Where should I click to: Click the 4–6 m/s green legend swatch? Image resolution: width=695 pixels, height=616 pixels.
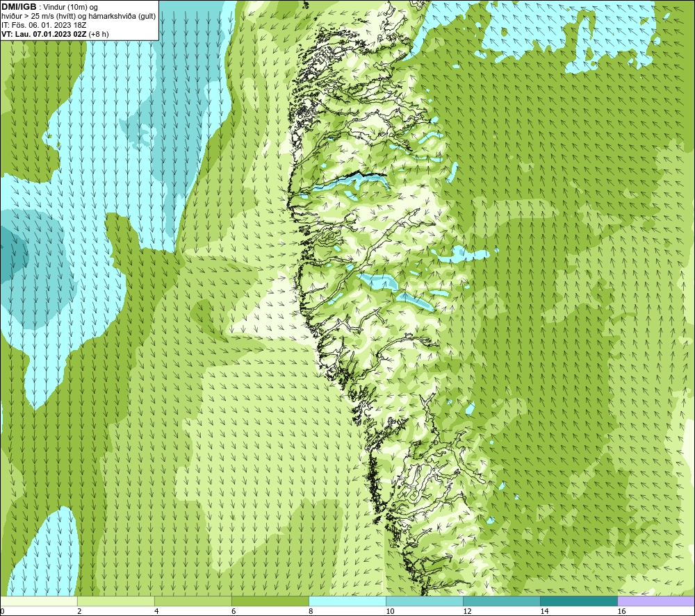tap(193, 601)
